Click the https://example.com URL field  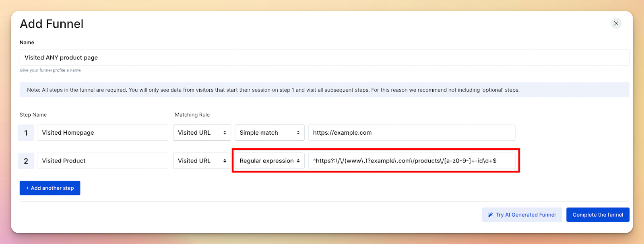click(411, 133)
